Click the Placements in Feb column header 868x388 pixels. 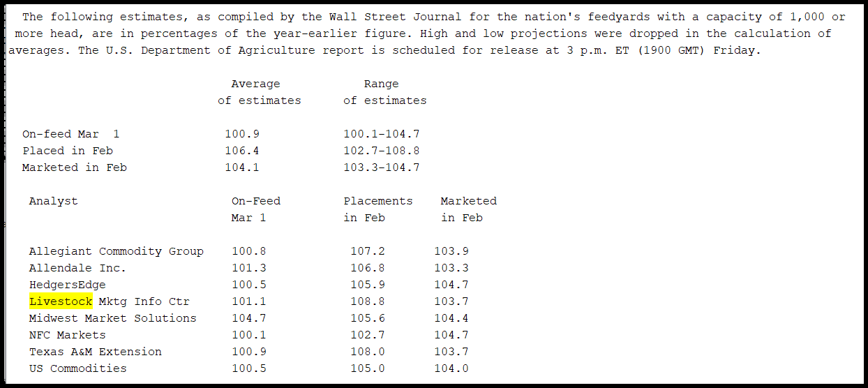pyautogui.click(x=378, y=209)
